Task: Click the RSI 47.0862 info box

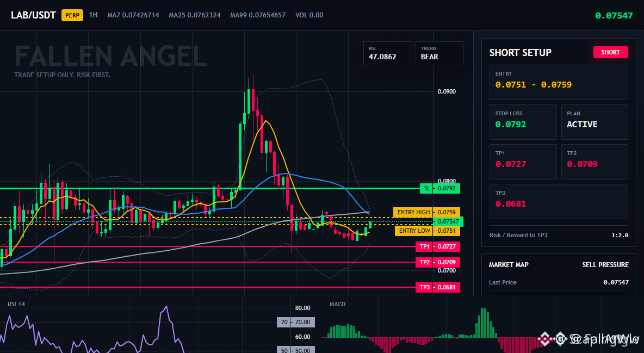Action: coord(387,53)
